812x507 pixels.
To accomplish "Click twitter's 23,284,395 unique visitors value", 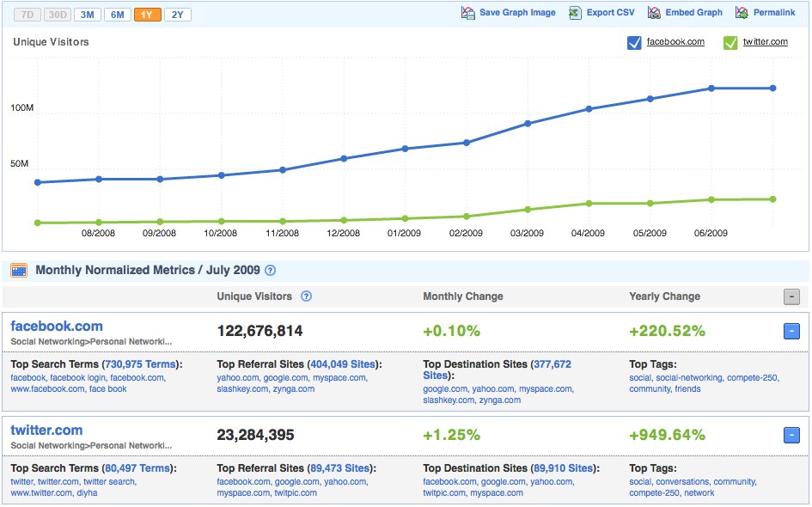I will pos(256,435).
